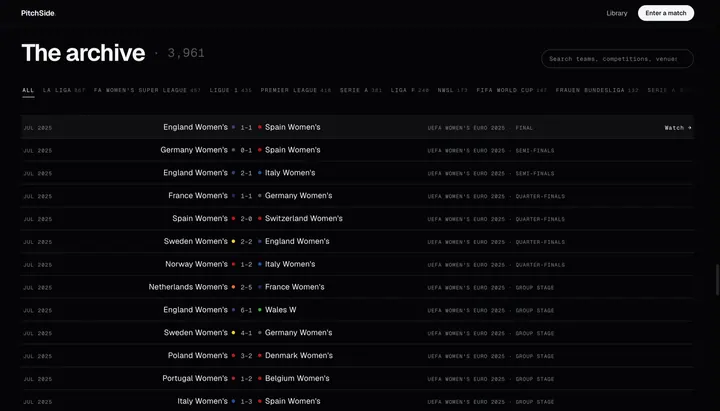The height and width of the screenshot is (411, 720).
Task: Select England Women's 6-1 Wales W row
Action: 357,310
